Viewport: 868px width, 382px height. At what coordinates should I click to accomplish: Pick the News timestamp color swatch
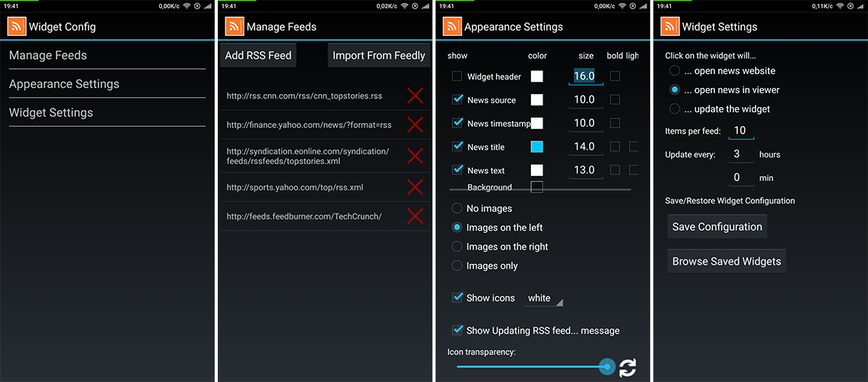tap(537, 123)
